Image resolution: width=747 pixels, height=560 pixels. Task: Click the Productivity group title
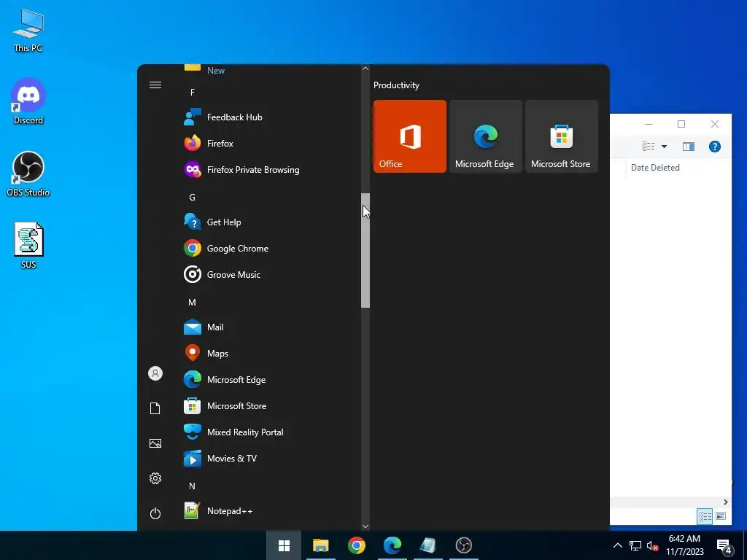(x=396, y=85)
